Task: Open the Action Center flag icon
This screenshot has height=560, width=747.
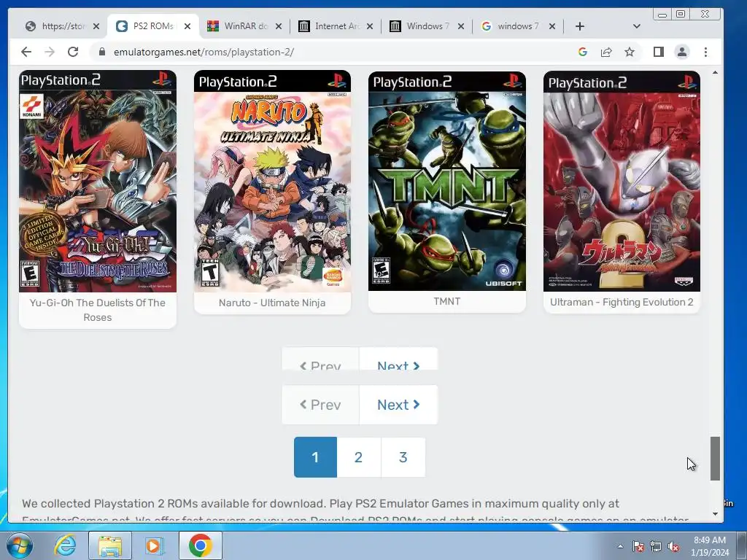Action: pyautogui.click(x=638, y=546)
